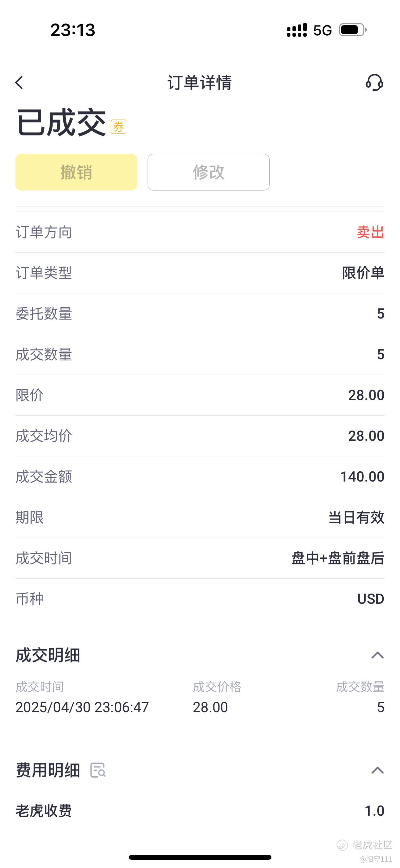400x868 pixels.
Task: Collapse the 成交明细 section
Action: coord(377,655)
